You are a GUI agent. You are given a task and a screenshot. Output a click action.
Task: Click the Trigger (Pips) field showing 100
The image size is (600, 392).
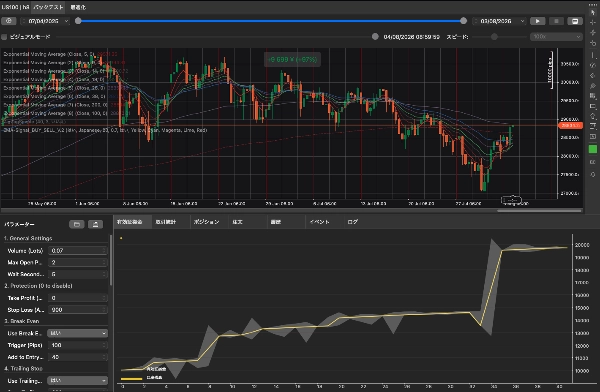78,345
